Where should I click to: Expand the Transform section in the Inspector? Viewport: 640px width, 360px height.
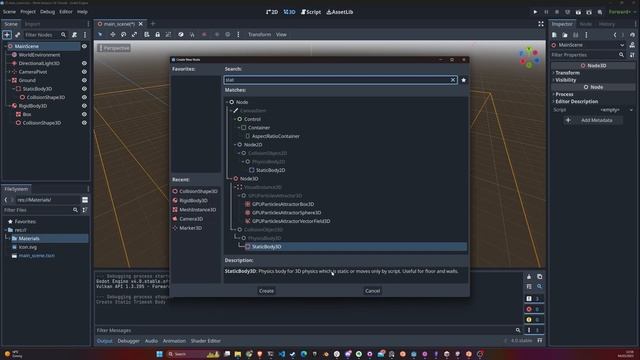point(567,73)
